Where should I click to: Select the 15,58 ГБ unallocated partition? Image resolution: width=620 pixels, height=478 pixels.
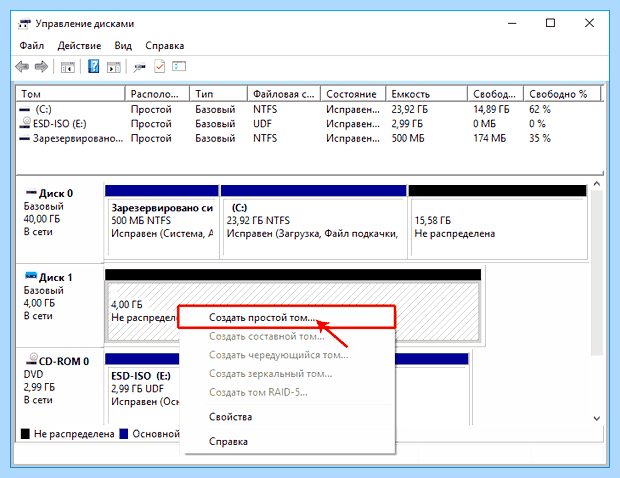pos(499,228)
